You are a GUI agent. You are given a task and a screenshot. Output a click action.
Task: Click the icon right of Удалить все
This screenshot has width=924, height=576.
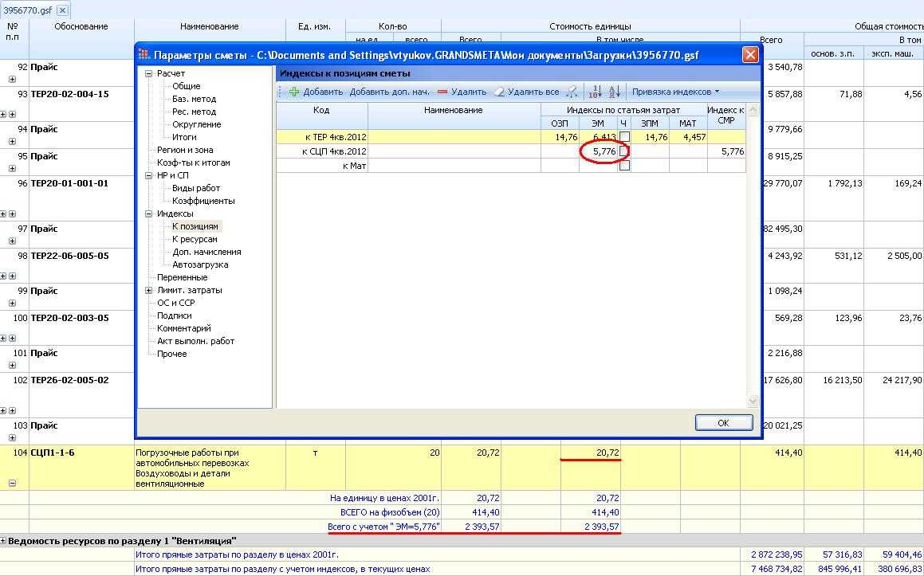click(572, 92)
